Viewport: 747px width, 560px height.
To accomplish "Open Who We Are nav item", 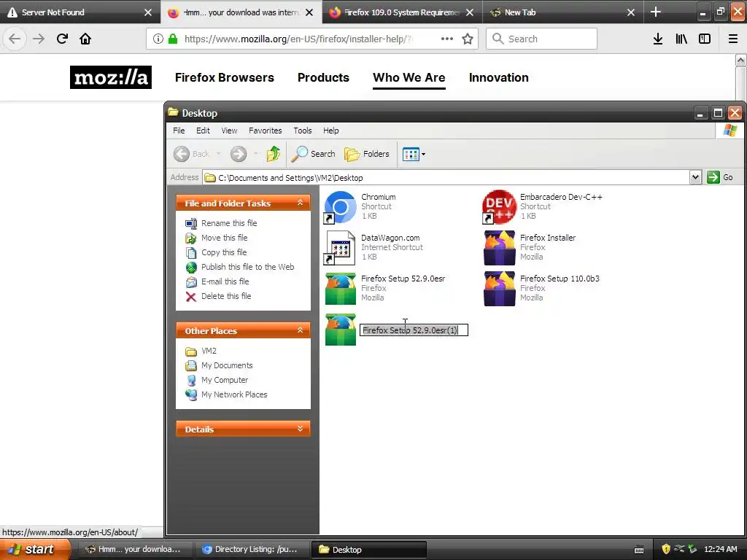I will coord(409,77).
